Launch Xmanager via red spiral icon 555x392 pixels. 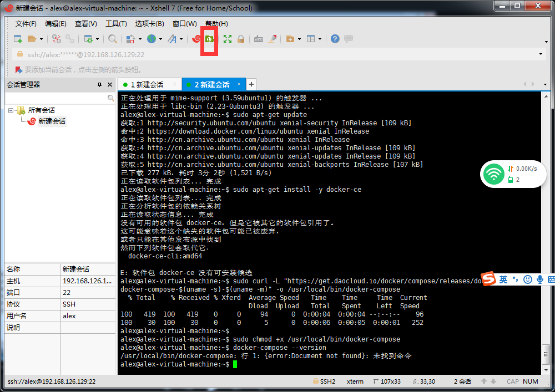tap(196, 39)
